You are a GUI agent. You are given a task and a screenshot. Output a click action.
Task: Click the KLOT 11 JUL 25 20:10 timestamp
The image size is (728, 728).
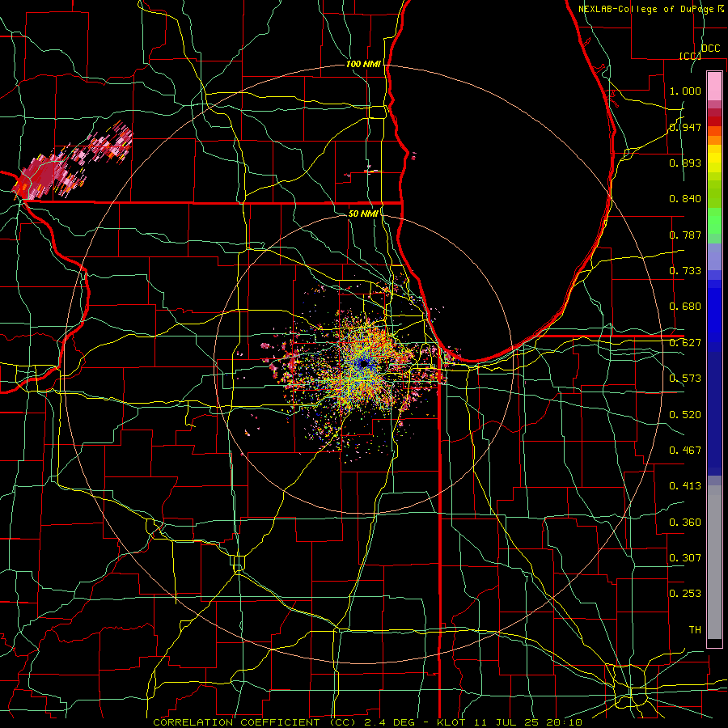510,722
